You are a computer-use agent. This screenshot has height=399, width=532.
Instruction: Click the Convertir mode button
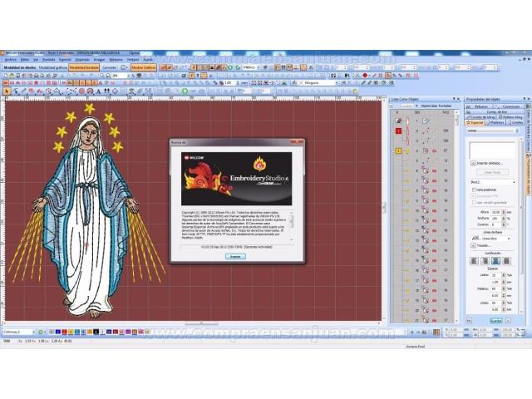click(109, 67)
